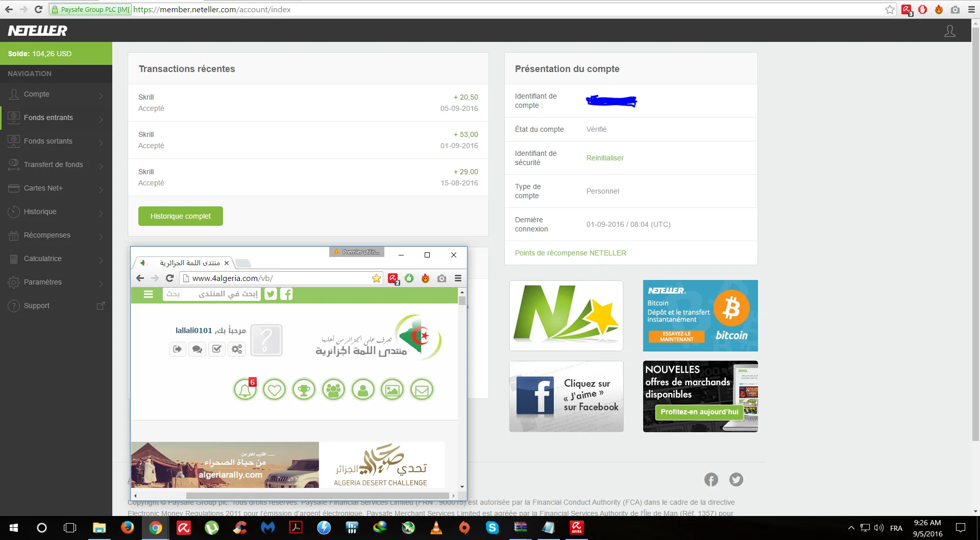The height and width of the screenshot is (540, 980).
Task: Click the Reinitialiser security ID link
Action: coord(605,158)
